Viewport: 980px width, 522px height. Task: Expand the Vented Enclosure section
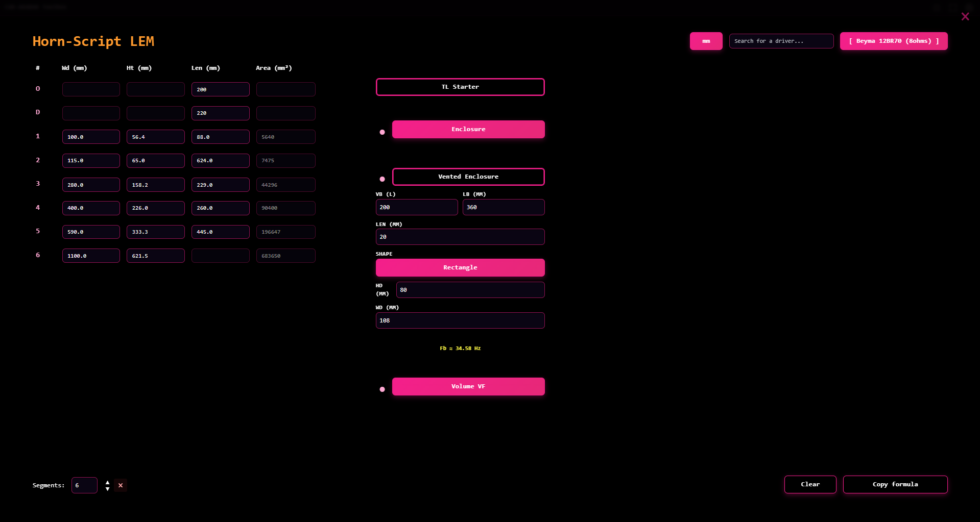468,177
